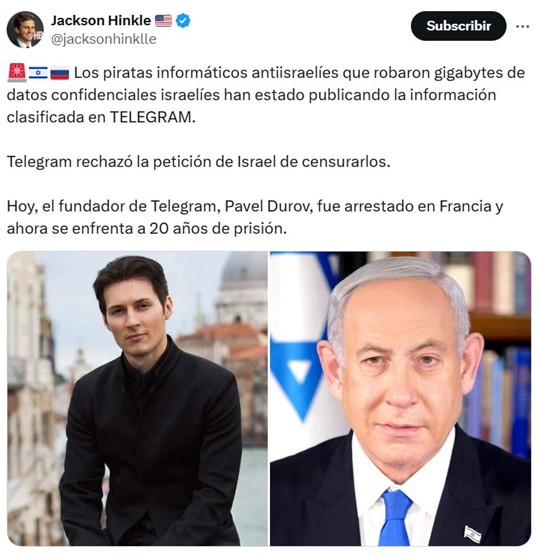
Task: Click the Israel flag emoji in the tweet
Action: point(38,73)
